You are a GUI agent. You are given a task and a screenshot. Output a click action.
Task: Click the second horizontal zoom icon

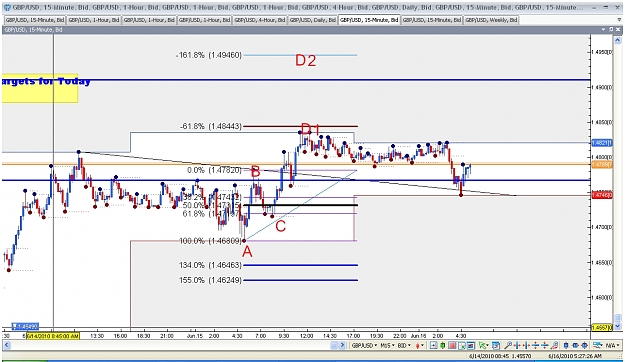click(x=526, y=345)
